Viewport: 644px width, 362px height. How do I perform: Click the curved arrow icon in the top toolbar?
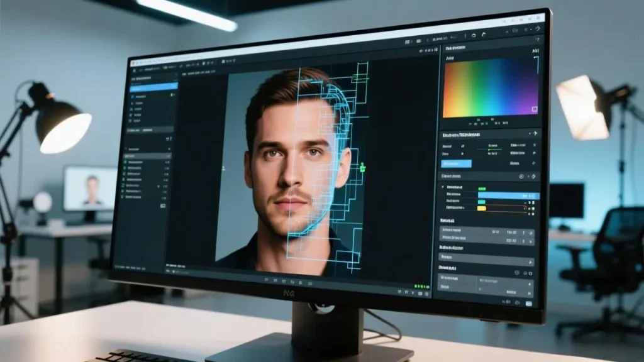pos(482,35)
